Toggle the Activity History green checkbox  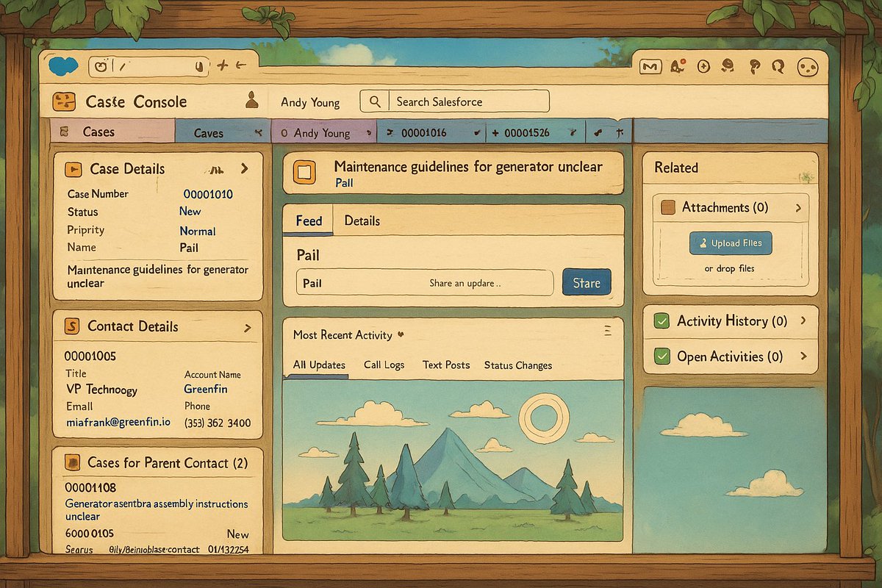click(661, 321)
